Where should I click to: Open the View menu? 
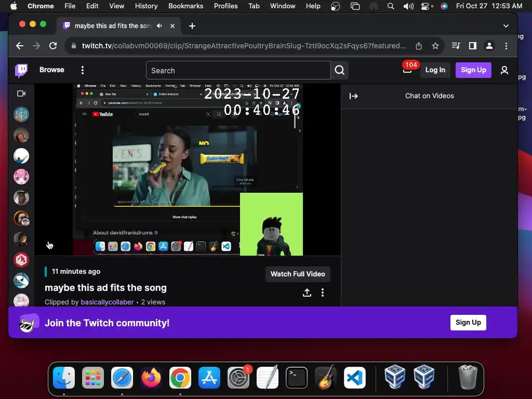click(x=117, y=6)
